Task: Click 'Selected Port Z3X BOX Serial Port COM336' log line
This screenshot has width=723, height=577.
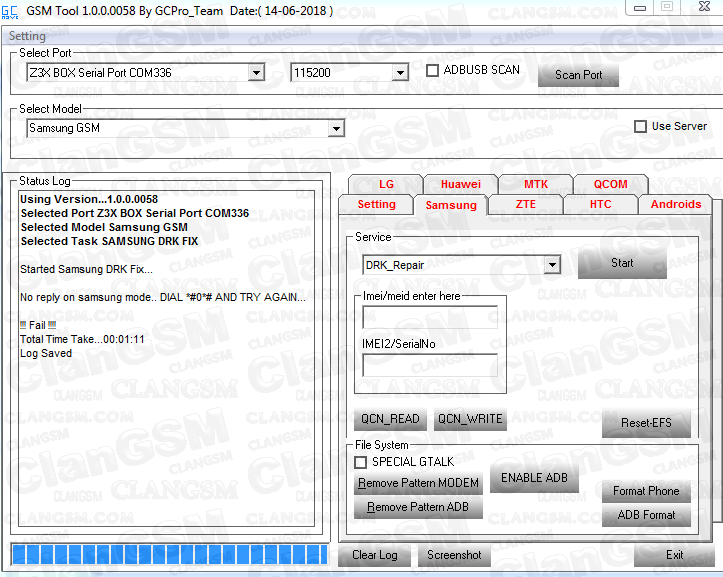Action: click(135, 213)
